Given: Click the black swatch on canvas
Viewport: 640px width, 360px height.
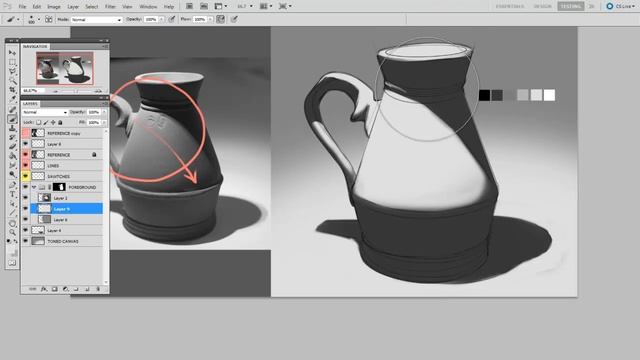Looking at the screenshot, I should (484, 95).
